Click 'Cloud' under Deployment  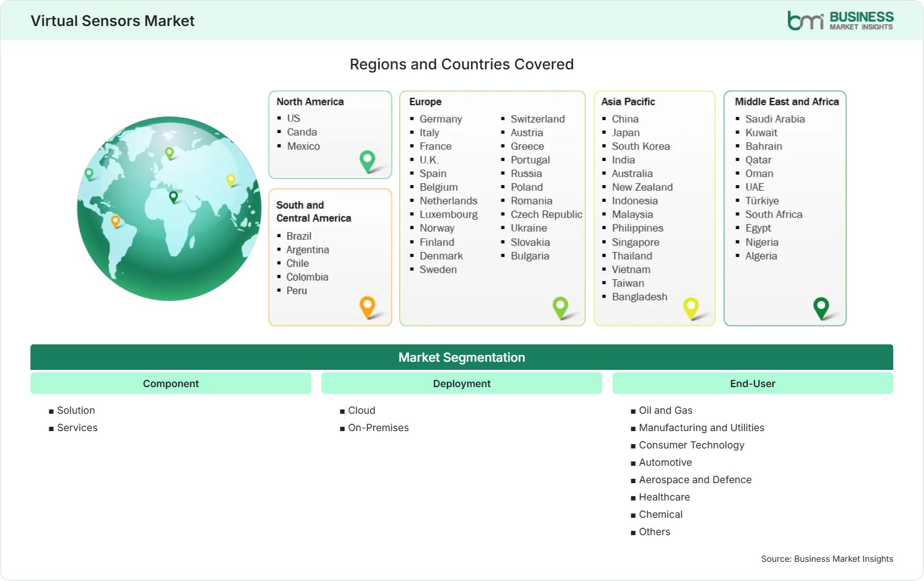pos(361,410)
